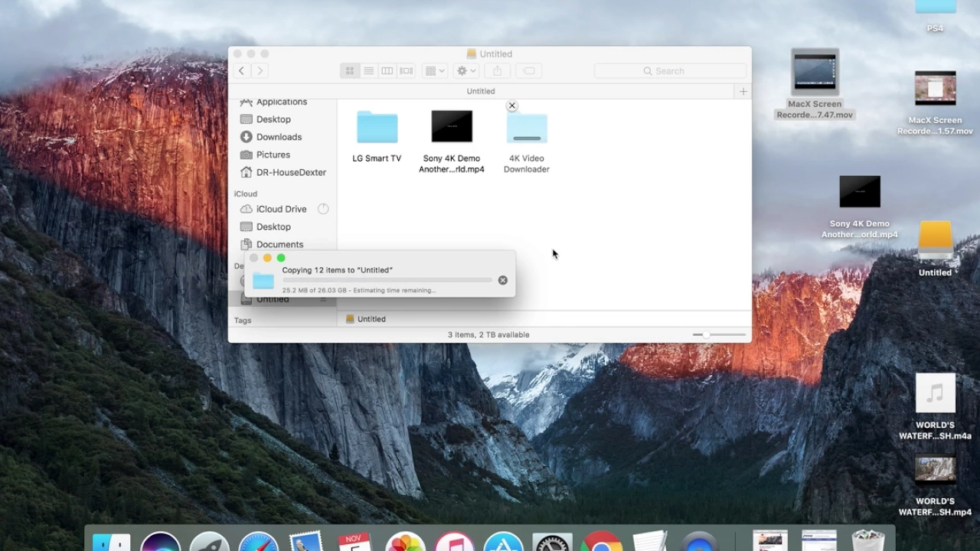The width and height of the screenshot is (980, 551).
Task: Minimize the copy progress window
Action: click(267, 258)
